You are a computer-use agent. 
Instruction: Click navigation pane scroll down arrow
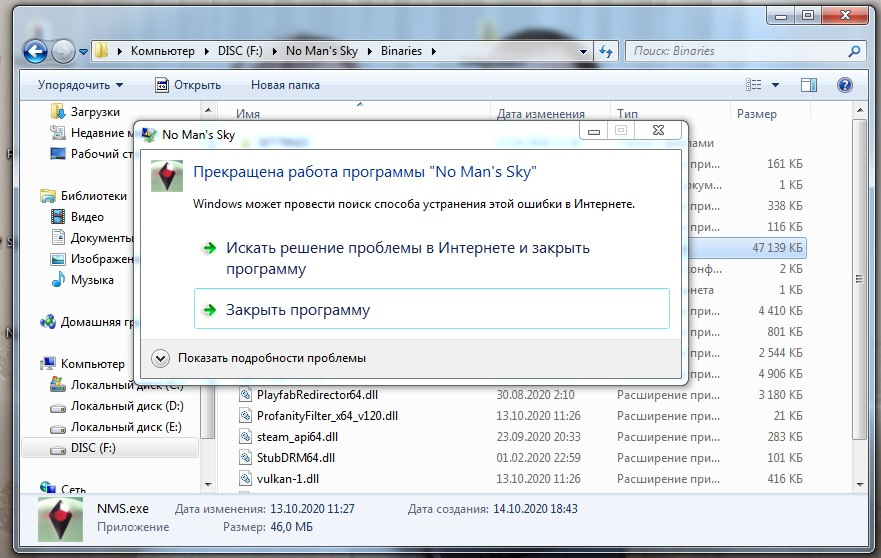[x=208, y=484]
